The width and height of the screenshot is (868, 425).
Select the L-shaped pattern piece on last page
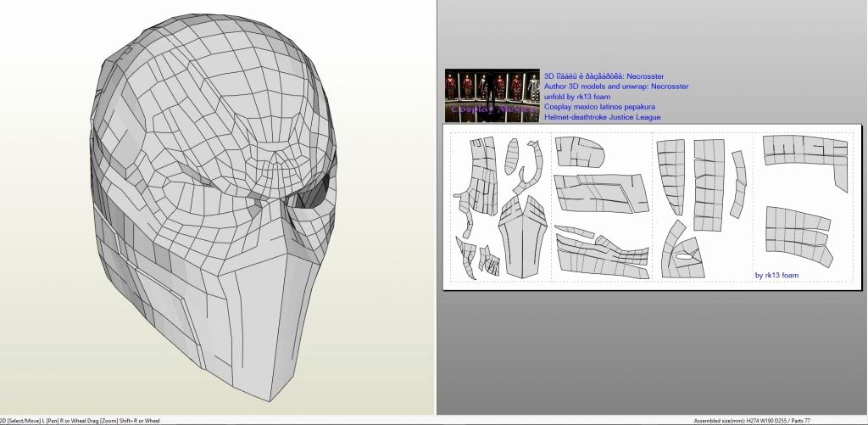point(806,159)
